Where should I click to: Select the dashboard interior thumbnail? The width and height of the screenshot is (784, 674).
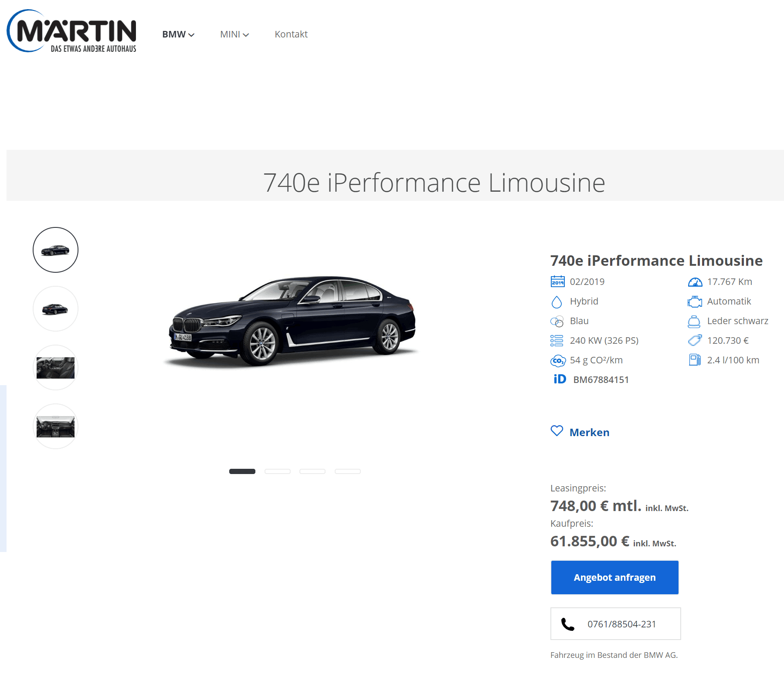pos(55,426)
